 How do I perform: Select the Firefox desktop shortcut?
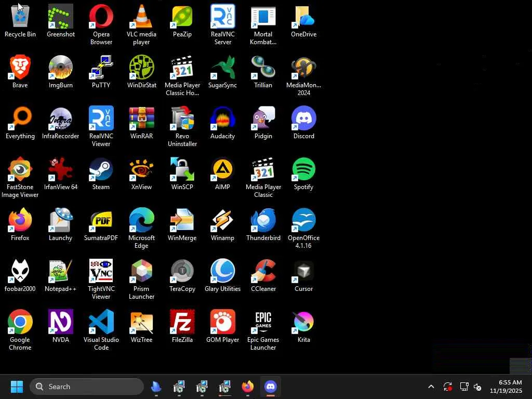pyautogui.click(x=20, y=220)
